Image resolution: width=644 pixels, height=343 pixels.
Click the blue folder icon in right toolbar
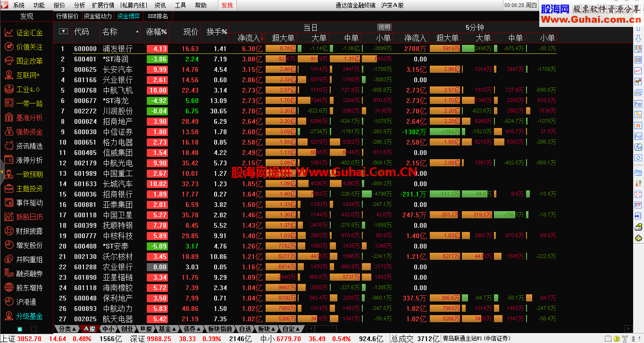638,172
